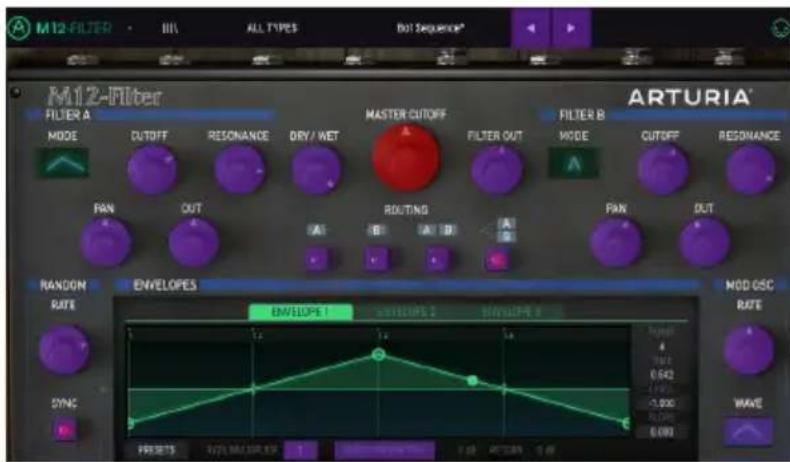Click the purple rate multiplier value box

click(301, 450)
